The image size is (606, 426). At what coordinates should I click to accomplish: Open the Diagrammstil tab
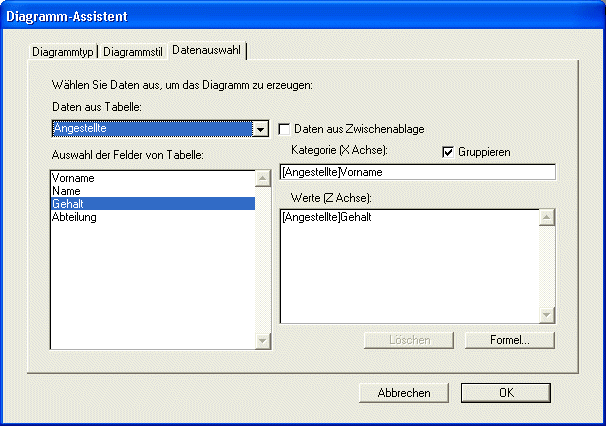pyautogui.click(x=133, y=51)
